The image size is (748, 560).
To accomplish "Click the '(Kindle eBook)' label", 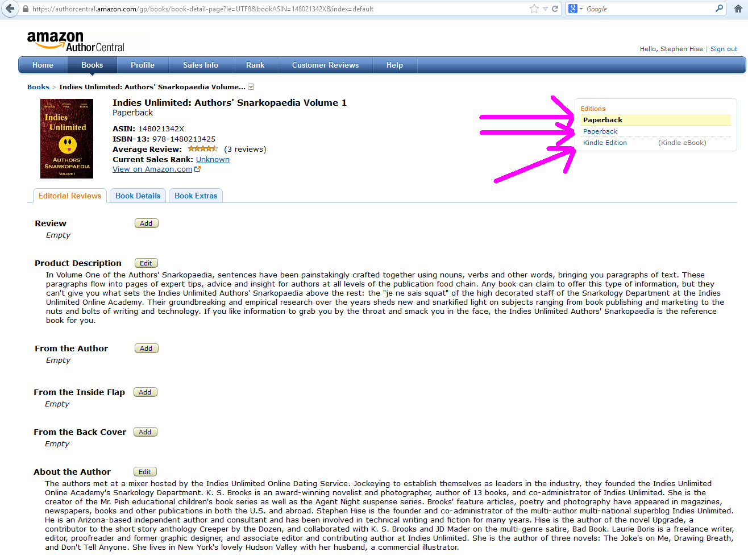I will (682, 143).
